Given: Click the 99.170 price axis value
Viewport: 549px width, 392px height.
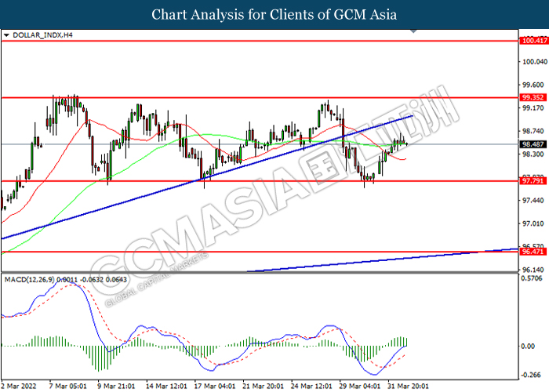Looking at the screenshot, I should pyautogui.click(x=533, y=108).
